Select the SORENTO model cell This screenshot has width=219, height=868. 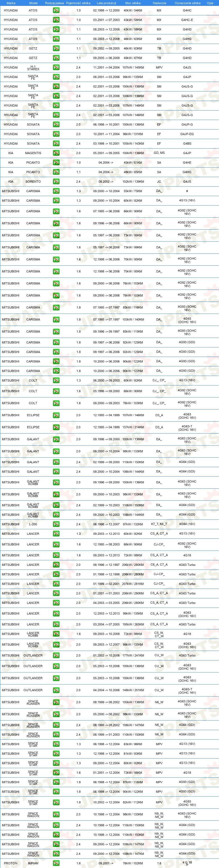coord(33,182)
